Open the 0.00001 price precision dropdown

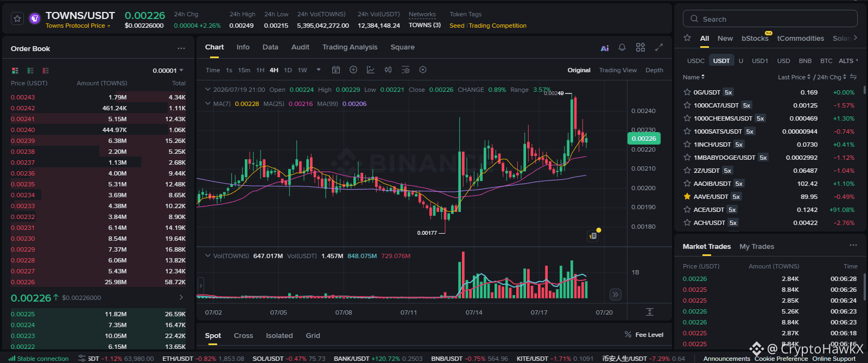click(x=168, y=71)
